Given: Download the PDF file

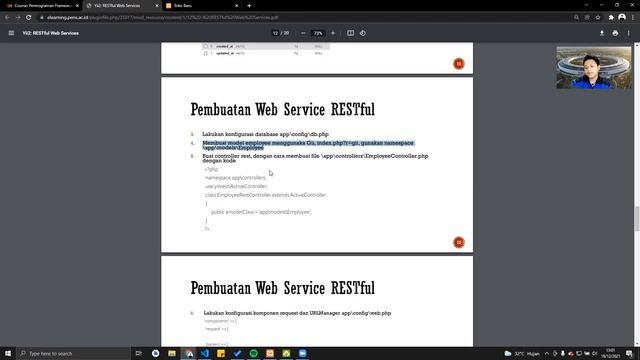Looking at the screenshot, I should [602, 33].
